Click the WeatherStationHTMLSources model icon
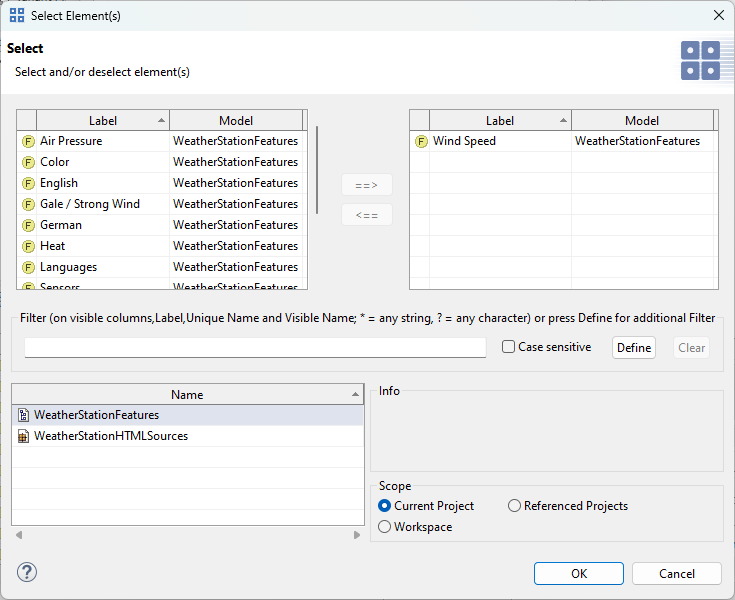Viewport: 735px width, 600px height. click(x=24, y=436)
